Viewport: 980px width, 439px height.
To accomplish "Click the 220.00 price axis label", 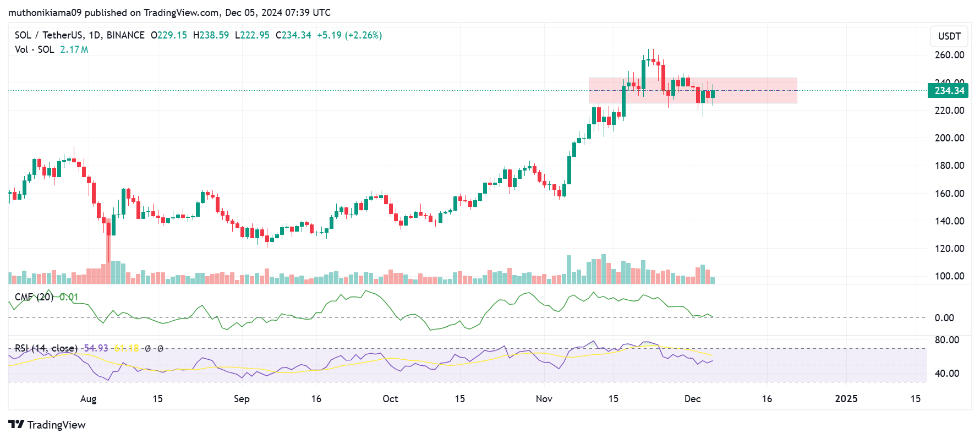I will click(949, 111).
